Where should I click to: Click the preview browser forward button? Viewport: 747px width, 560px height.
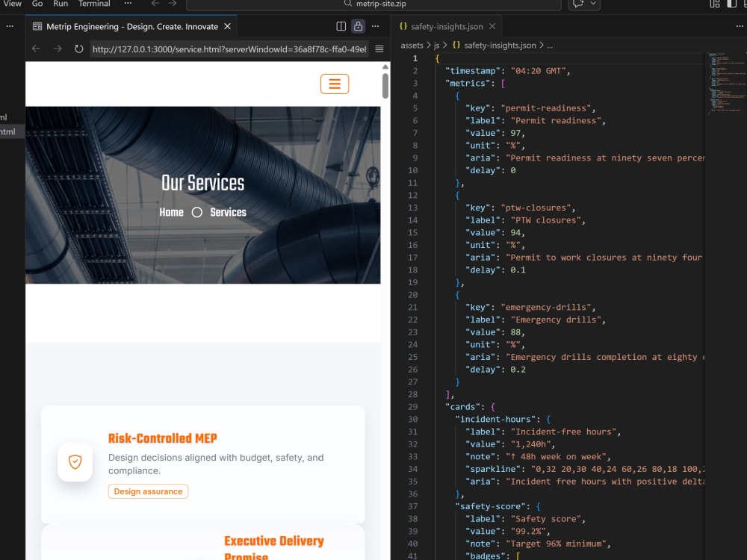58,49
